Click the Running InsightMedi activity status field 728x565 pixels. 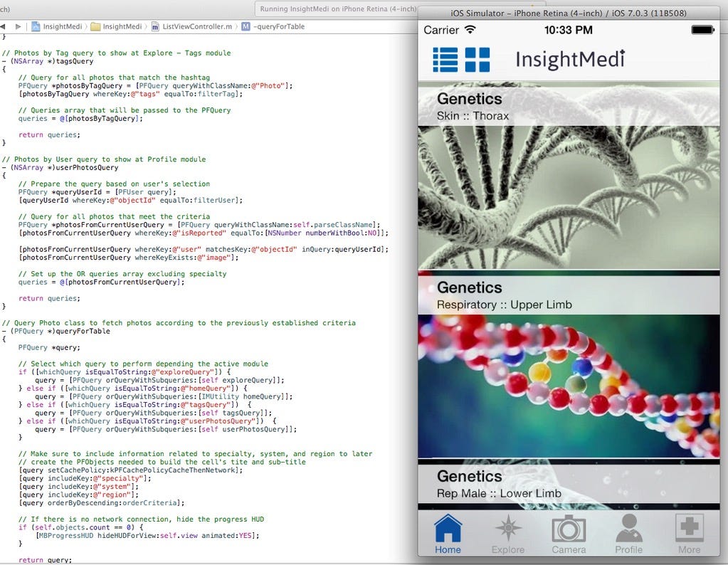pos(337,9)
